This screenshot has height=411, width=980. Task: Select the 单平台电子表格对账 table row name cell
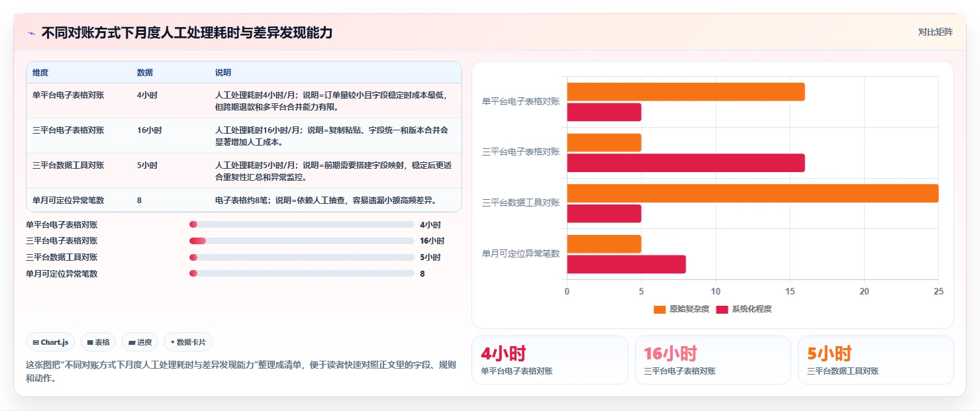click(68, 95)
